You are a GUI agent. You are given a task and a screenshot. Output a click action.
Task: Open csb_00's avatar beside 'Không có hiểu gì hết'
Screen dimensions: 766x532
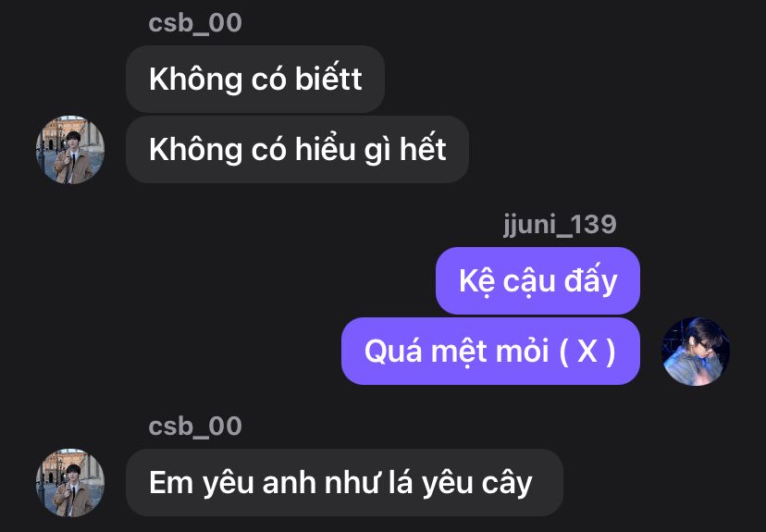pos(70,150)
